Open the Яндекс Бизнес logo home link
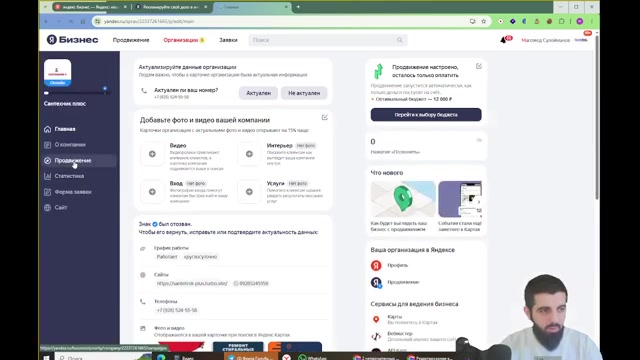640x360 pixels. (x=72, y=40)
